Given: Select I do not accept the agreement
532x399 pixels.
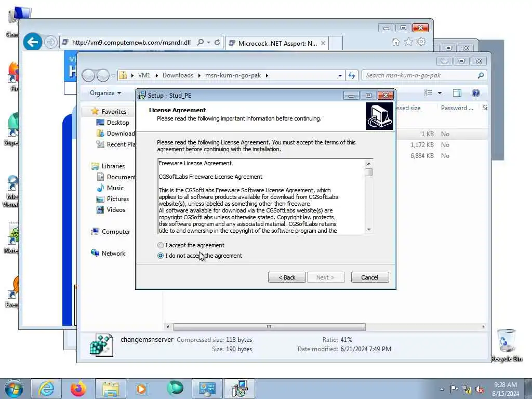Looking at the screenshot, I should [x=161, y=256].
